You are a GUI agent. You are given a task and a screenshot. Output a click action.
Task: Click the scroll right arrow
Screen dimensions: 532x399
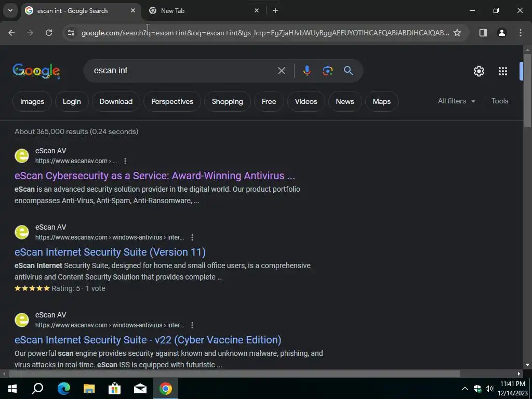click(x=519, y=374)
